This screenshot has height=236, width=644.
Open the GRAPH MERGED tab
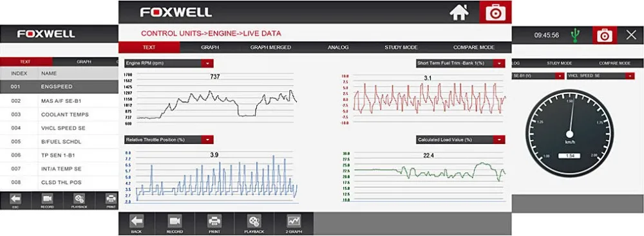(270, 47)
